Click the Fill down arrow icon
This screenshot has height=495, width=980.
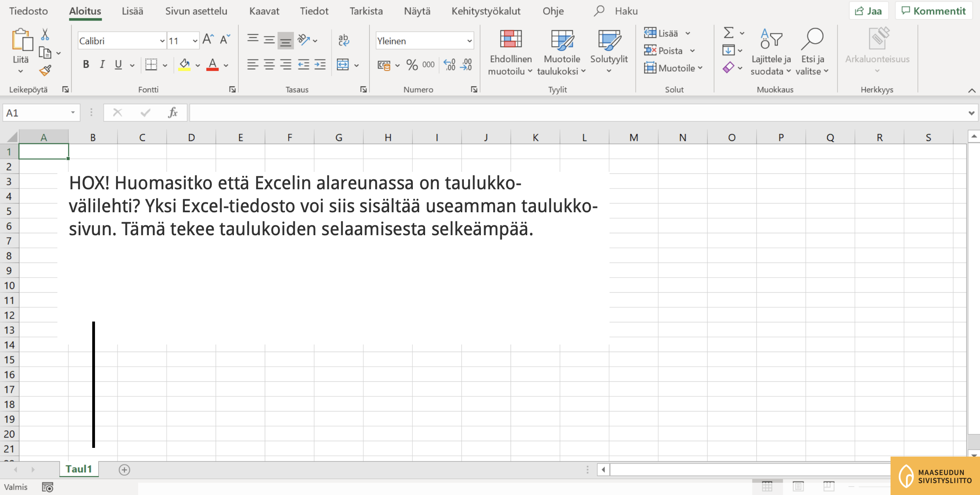(728, 50)
